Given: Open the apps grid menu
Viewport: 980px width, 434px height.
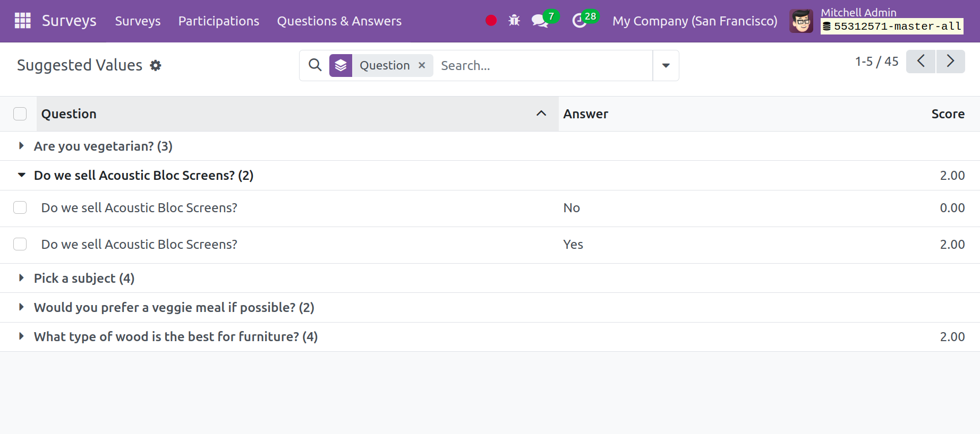Looking at the screenshot, I should 22,21.
